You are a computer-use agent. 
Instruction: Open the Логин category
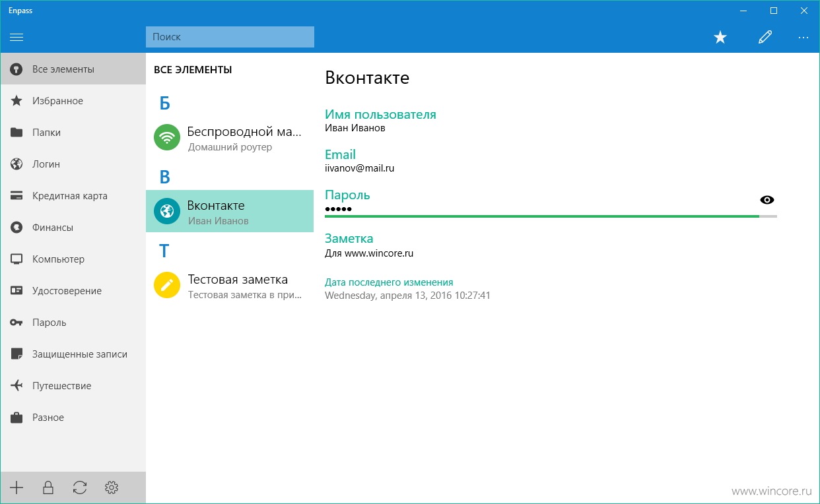pyautogui.click(x=73, y=164)
